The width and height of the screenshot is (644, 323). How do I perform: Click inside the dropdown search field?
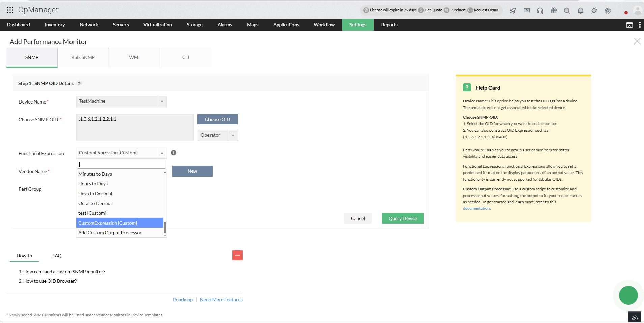121,164
